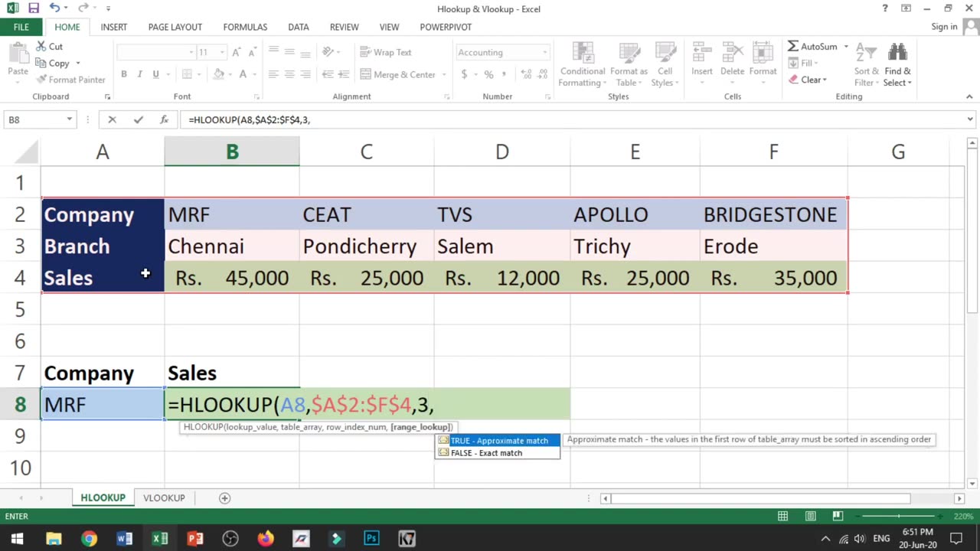Select the HLOOKUP sheet tab
This screenshot has width=980, height=551.
pos(103,497)
